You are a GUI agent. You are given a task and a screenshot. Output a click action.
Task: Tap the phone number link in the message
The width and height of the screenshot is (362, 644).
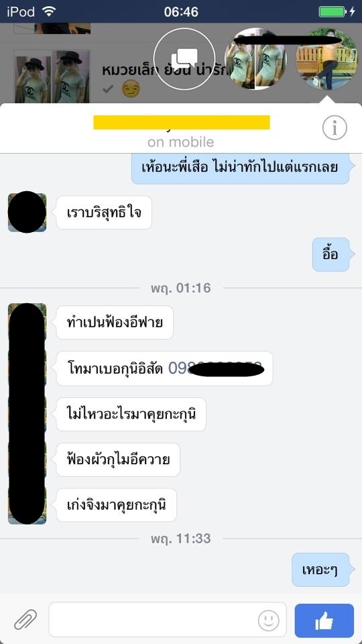click(x=215, y=368)
